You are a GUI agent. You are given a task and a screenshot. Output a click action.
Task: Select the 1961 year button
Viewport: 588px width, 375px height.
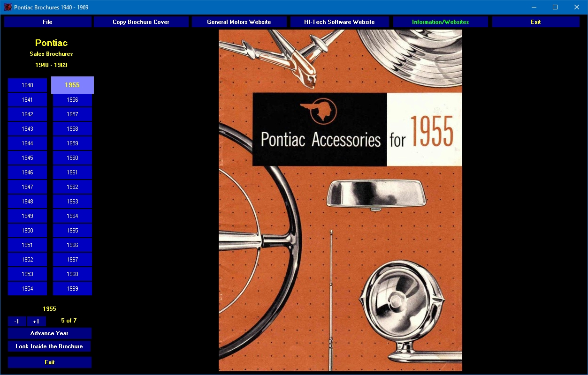(72, 172)
